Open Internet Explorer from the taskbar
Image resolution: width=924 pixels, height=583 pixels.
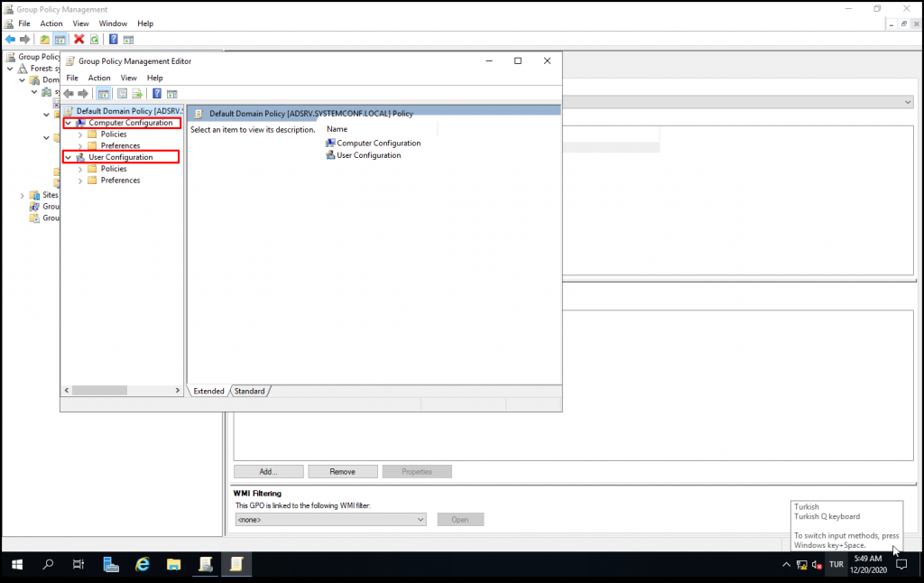pyautogui.click(x=143, y=564)
